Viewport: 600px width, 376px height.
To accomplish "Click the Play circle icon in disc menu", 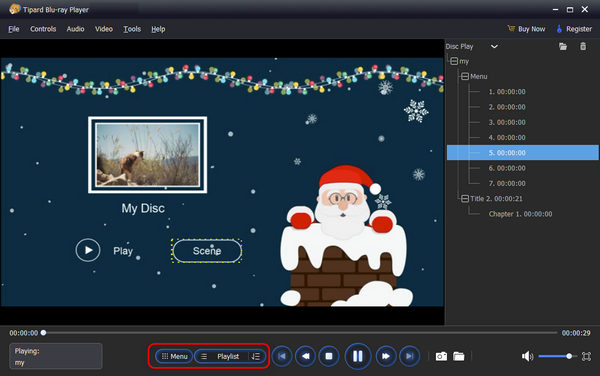I will point(88,250).
